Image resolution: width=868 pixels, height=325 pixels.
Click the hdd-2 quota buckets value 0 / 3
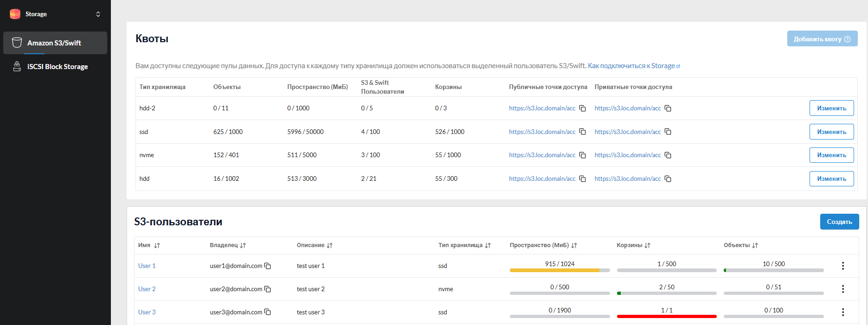(441, 108)
